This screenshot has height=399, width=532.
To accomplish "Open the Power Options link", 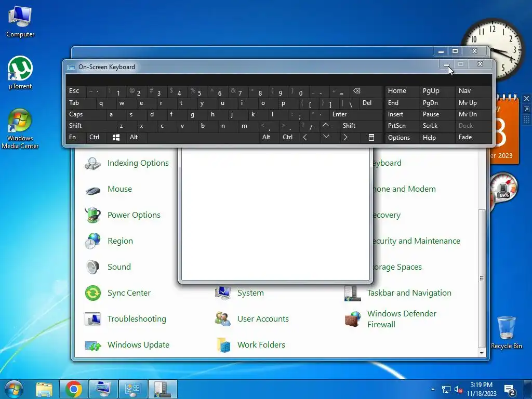I will tap(134, 215).
